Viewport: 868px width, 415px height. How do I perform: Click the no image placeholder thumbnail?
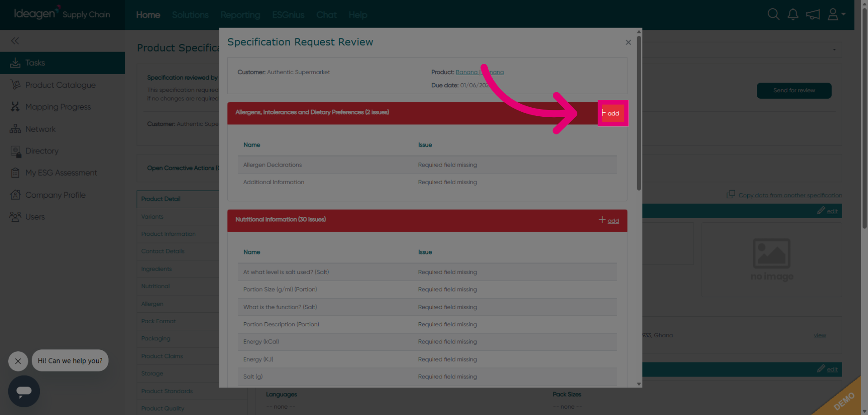click(x=772, y=259)
